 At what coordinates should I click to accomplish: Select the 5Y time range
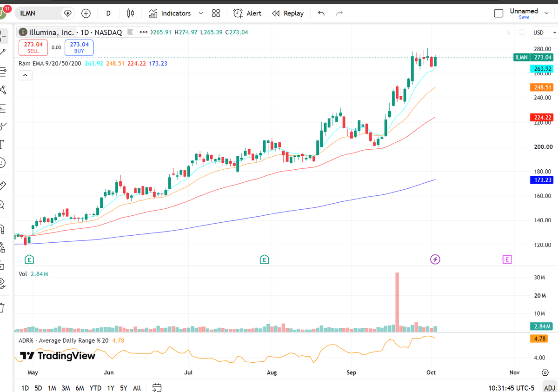pyautogui.click(x=123, y=388)
